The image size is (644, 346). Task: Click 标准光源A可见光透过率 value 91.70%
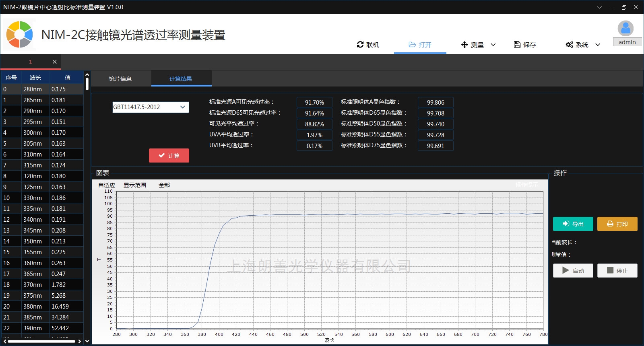click(x=314, y=103)
